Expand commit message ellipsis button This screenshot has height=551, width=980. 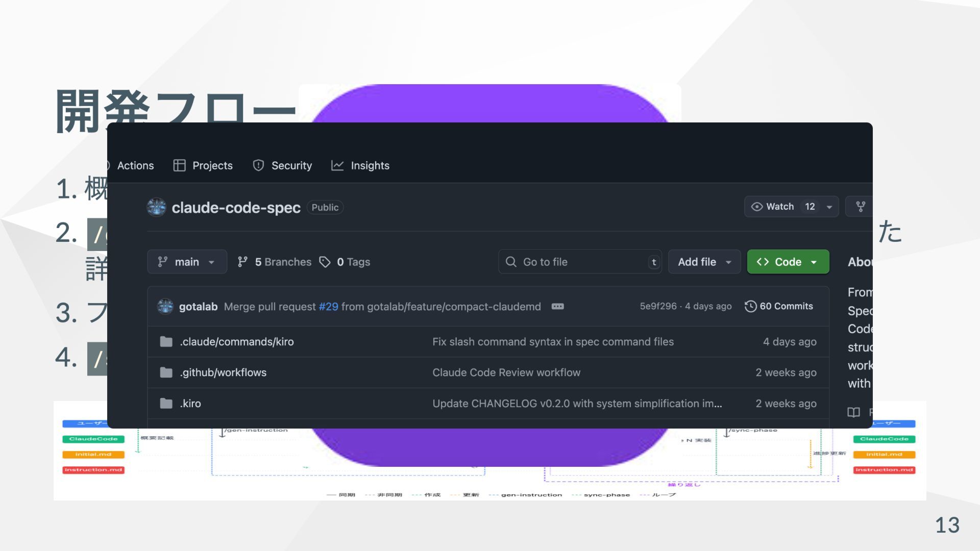(557, 307)
